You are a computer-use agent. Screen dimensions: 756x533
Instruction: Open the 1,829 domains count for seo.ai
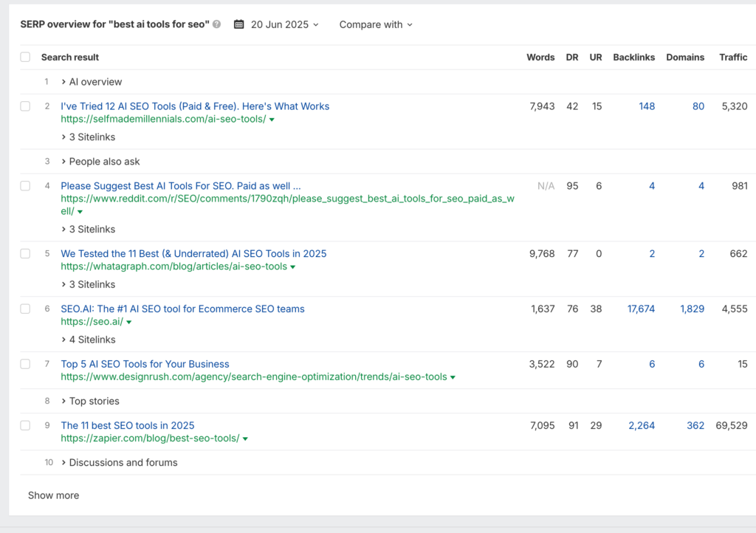[693, 309]
